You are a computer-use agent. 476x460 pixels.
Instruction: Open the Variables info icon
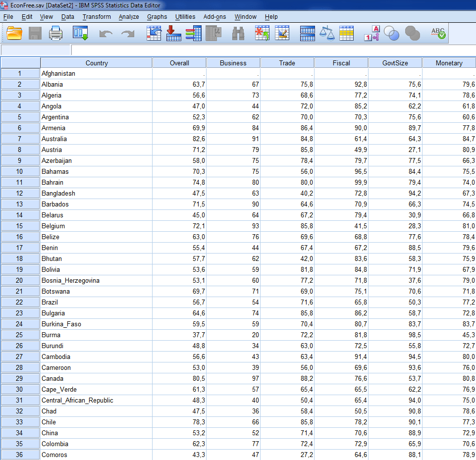click(193, 33)
